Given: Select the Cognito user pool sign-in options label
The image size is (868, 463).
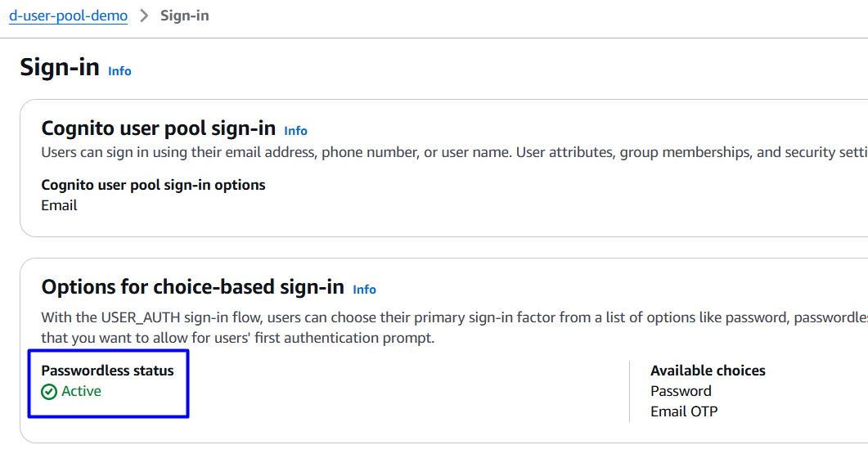Looking at the screenshot, I should (x=153, y=185).
